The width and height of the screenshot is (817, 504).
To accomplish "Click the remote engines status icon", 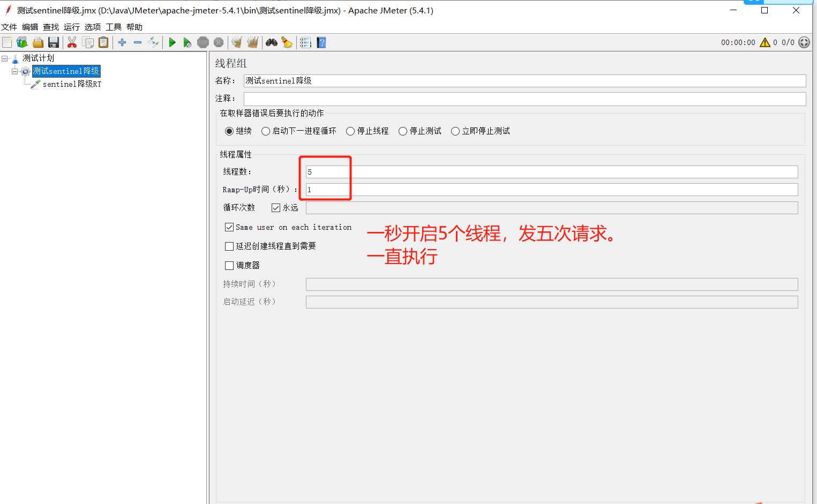I will 804,42.
